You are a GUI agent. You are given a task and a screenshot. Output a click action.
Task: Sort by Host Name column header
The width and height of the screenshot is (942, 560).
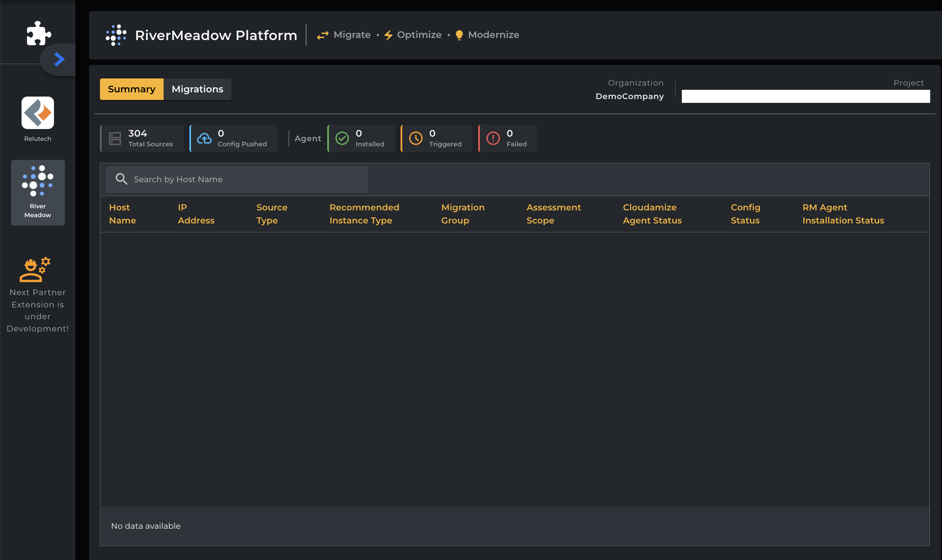coord(122,214)
